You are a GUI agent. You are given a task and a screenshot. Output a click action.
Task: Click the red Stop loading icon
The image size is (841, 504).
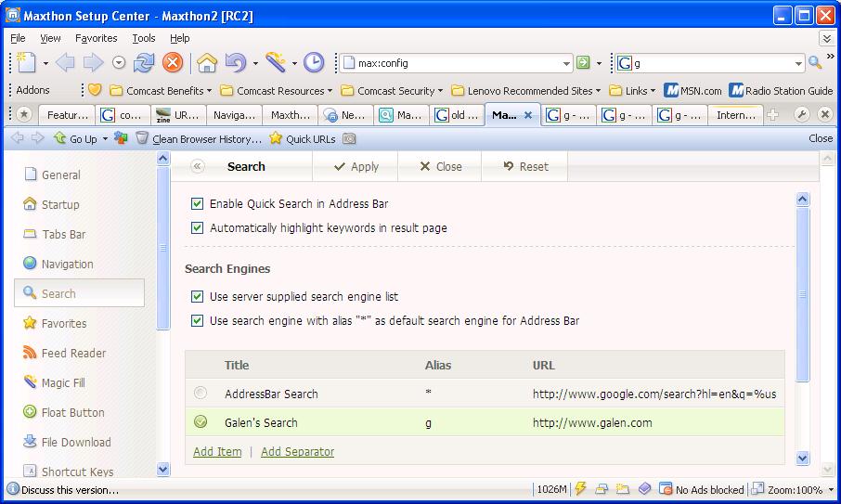pyautogui.click(x=173, y=63)
